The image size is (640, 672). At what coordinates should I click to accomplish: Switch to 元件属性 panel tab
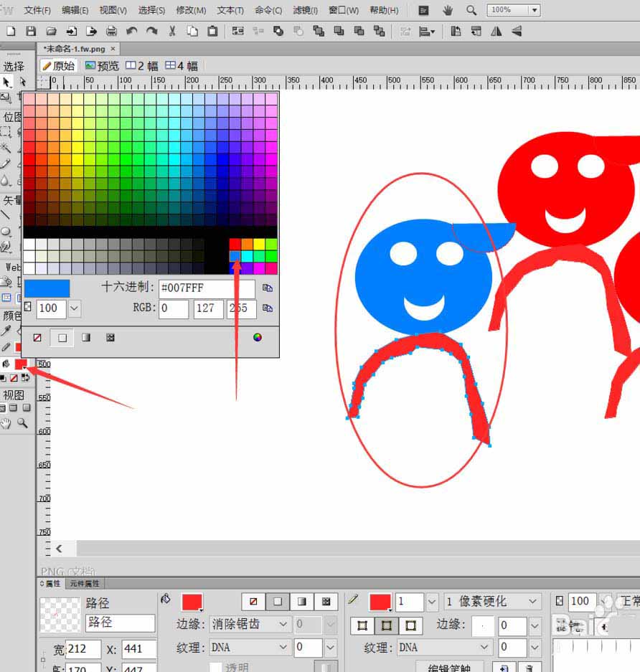click(85, 584)
